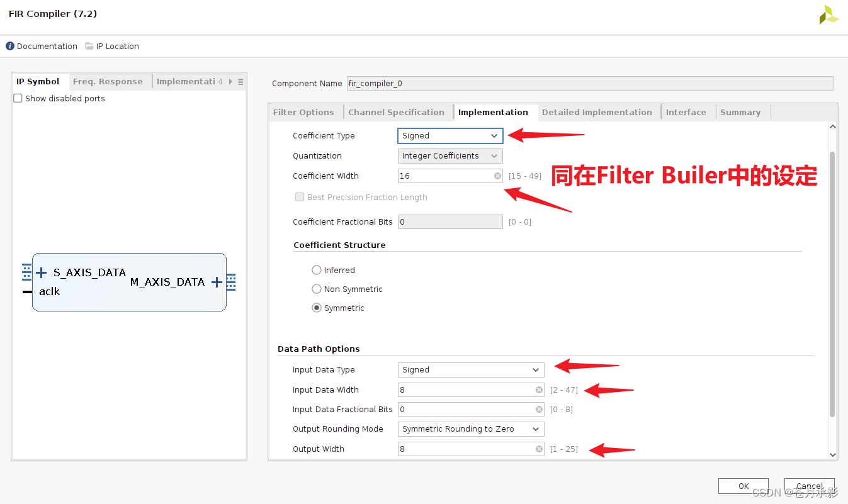Click the IP Location folder icon
The height and width of the screenshot is (504, 848).
coord(89,46)
